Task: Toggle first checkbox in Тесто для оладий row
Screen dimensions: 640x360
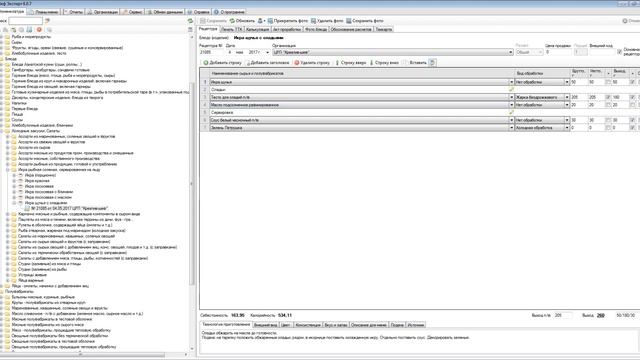Action: pos(608,97)
